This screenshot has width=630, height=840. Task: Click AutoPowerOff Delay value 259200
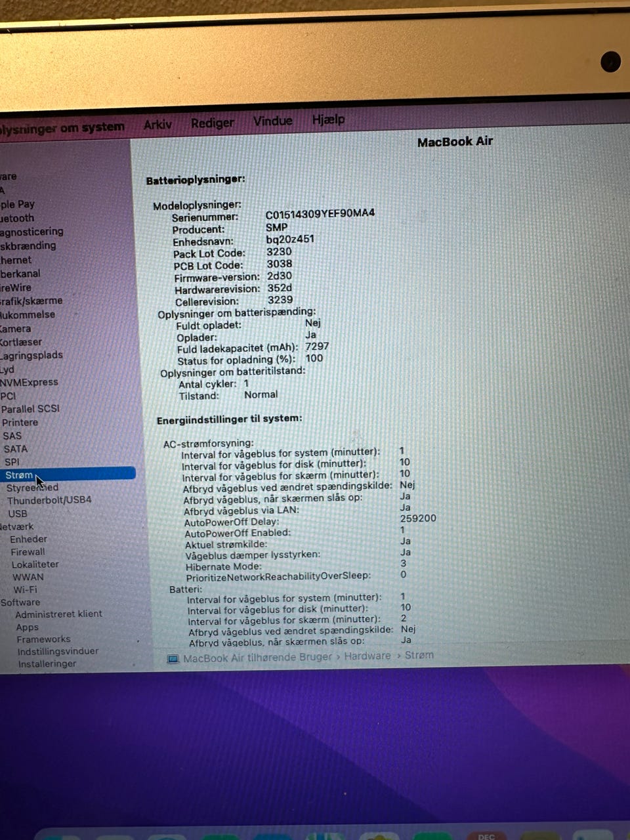point(418,518)
